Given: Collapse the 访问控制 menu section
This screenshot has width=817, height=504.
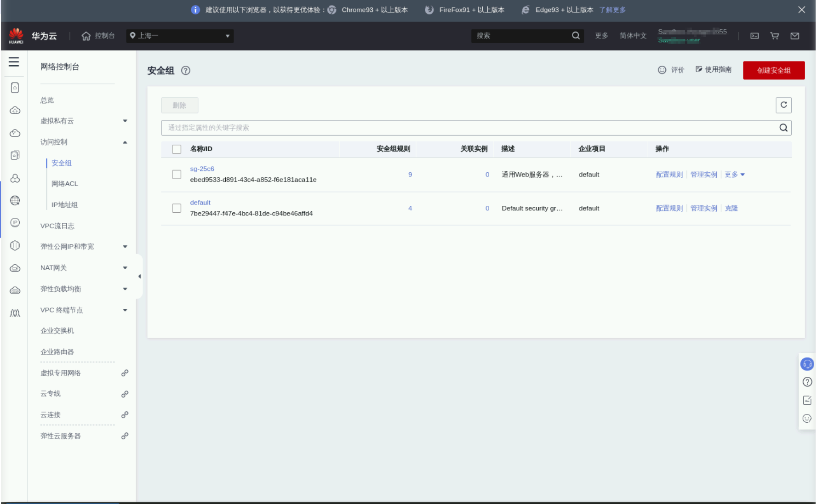Looking at the screenshot, I should tap(125, 142).
